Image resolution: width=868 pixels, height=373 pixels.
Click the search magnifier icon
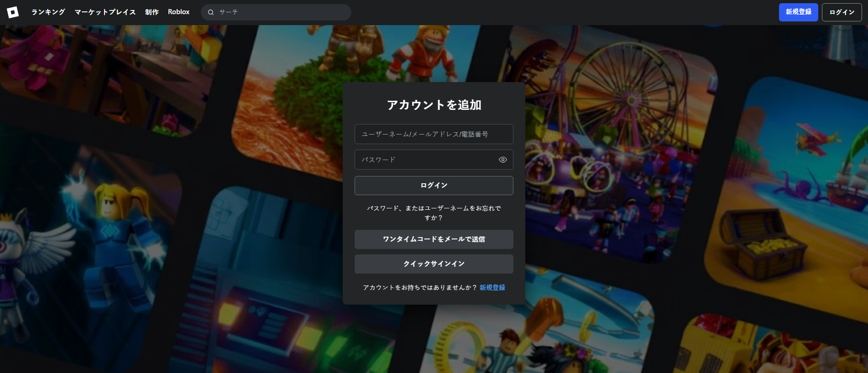pyautogui.click(x=211, y=12)
